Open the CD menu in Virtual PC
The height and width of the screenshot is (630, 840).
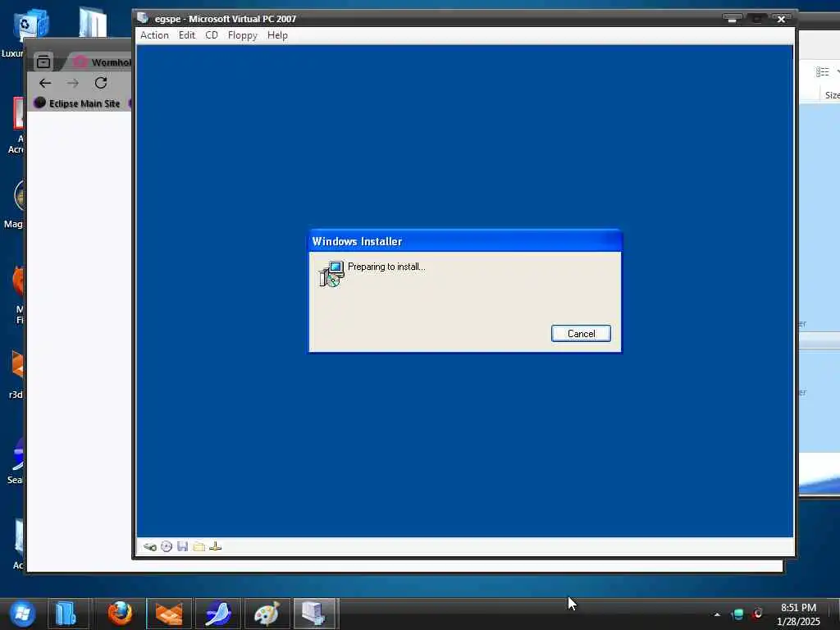[x=212, y=35]
